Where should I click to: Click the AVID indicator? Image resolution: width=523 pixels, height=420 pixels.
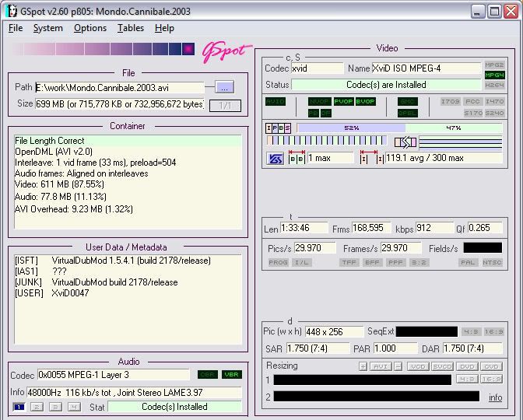276,101
